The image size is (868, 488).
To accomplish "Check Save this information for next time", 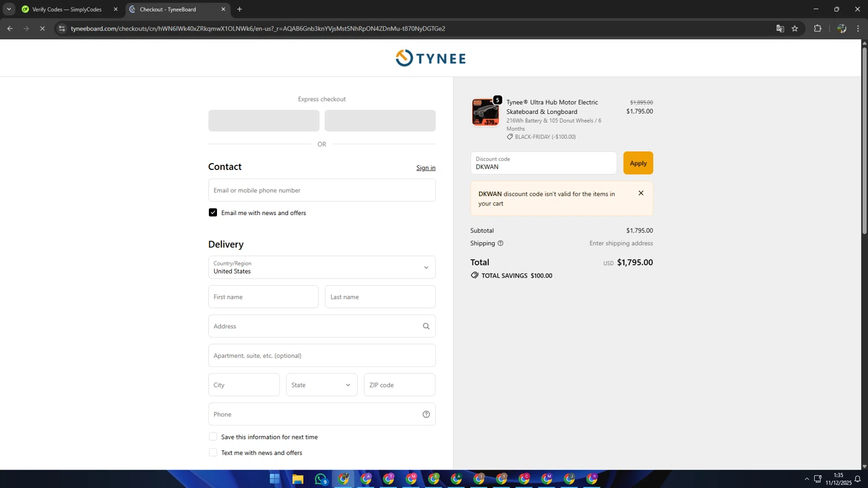I will pos(213,437).
